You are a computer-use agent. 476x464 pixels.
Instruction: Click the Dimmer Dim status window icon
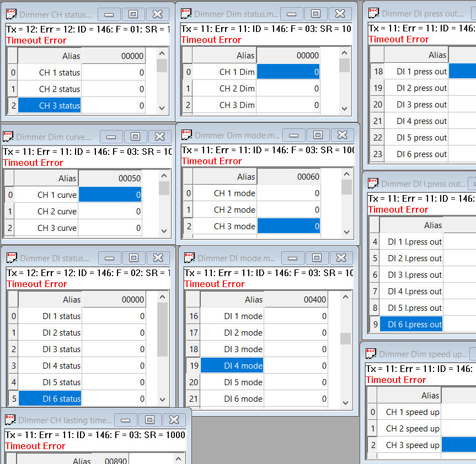point(186,14)
